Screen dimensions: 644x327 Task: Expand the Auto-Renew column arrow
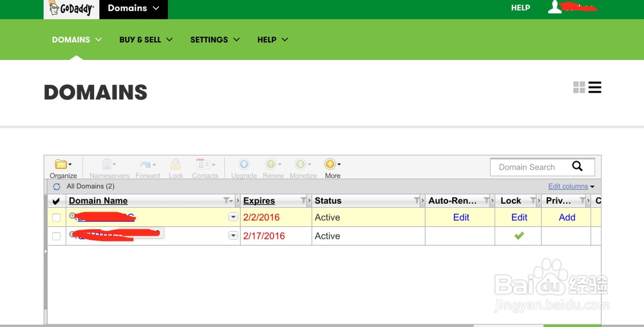pos(493,201)
